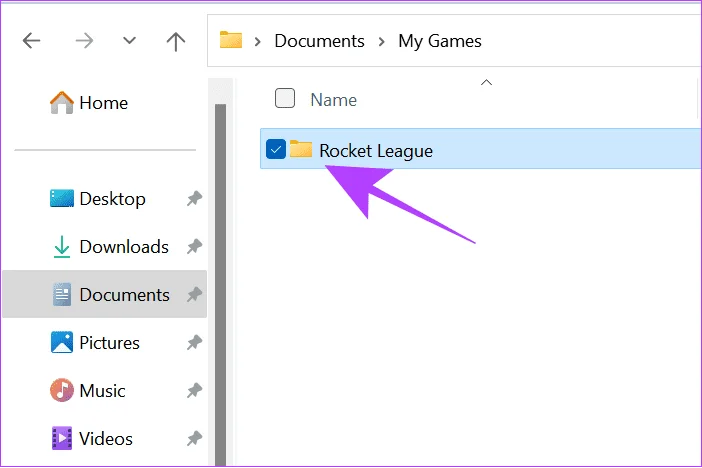Screen dimensions: 702x468
Task: Select My Games breadcrumb segment
Action: pos(440,41)
